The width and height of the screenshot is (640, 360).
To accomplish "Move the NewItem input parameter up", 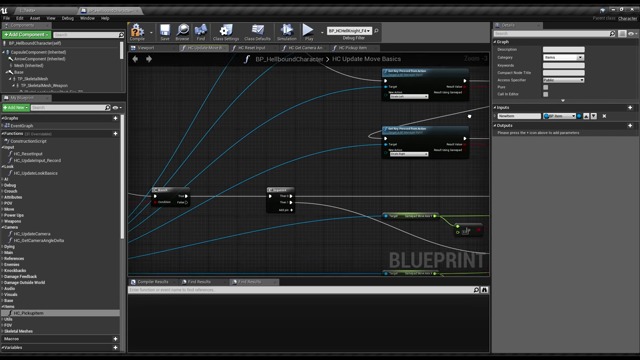I will pos(586,116).
